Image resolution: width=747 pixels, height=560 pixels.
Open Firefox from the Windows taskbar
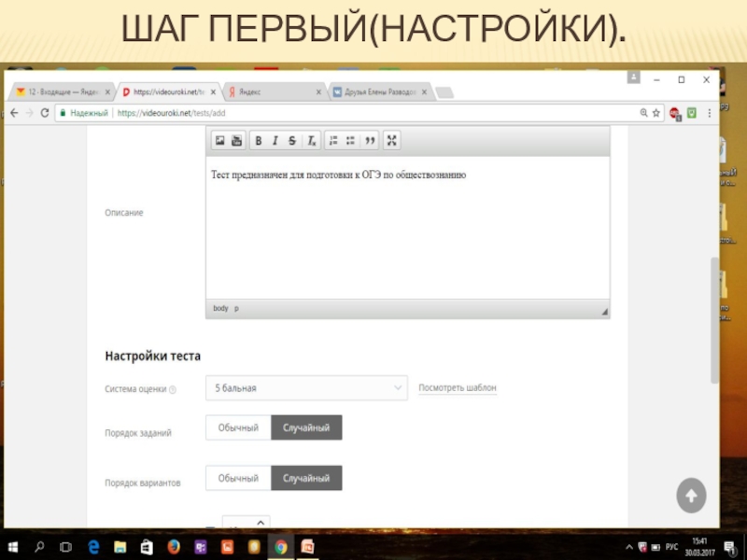click(x=174, y=547)
